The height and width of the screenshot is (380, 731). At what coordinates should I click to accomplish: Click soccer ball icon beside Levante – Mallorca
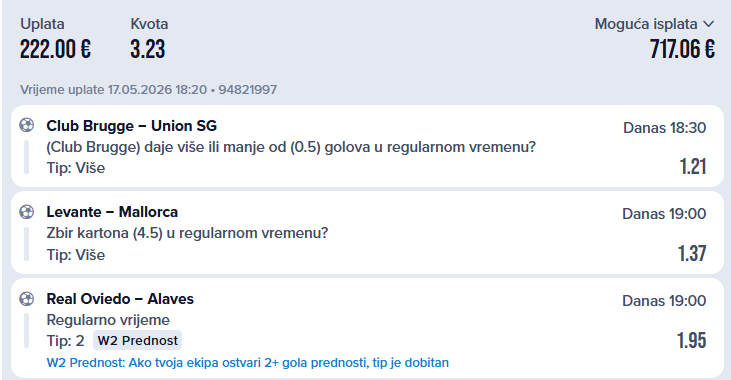27,212
